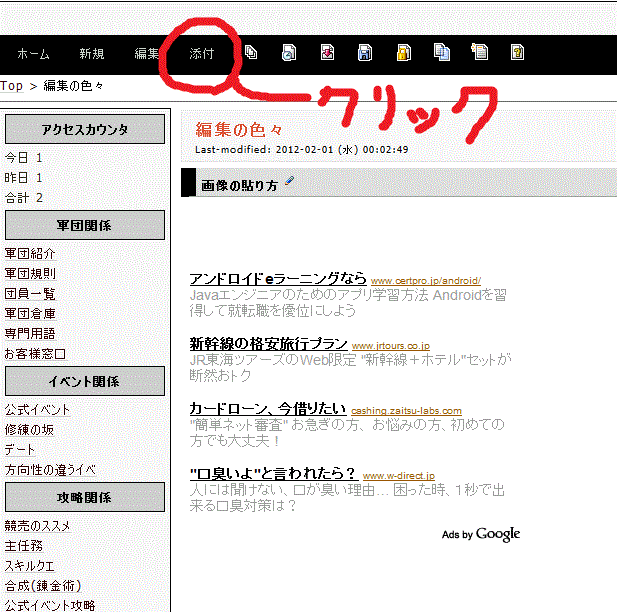Viewport: 617px width, 612px height.
Task: Click the アンドロイドeラーニングなら ad headline
Action: pos(278,279)
